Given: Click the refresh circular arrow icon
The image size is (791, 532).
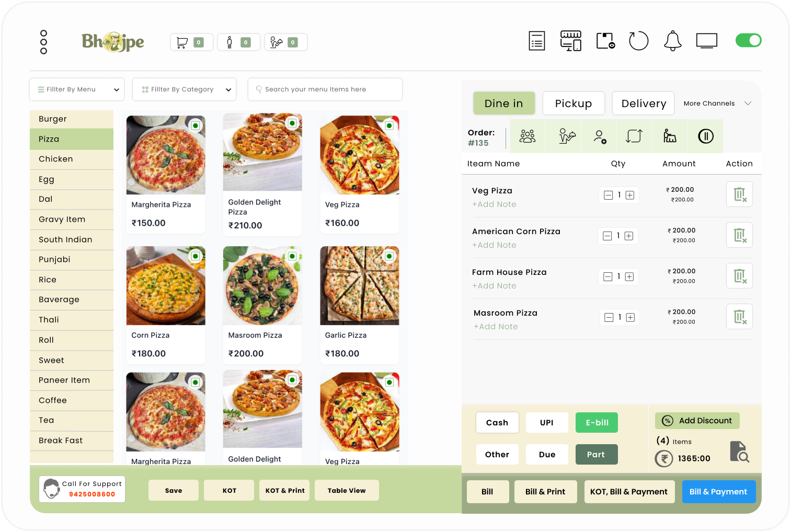Looking at the screenshot, I should [638, 41].
